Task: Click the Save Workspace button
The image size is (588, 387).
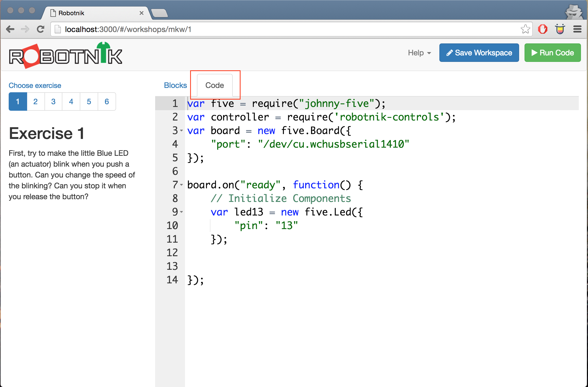Action: [x=479, y=53]
